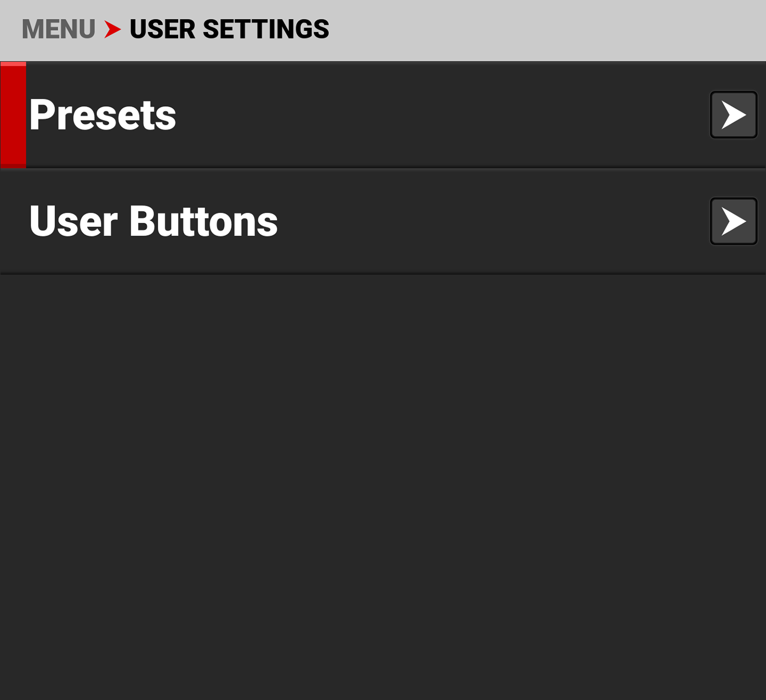Click the red breadcrumb arrow after MENU

pyautogui.click(x=112, y=29)
